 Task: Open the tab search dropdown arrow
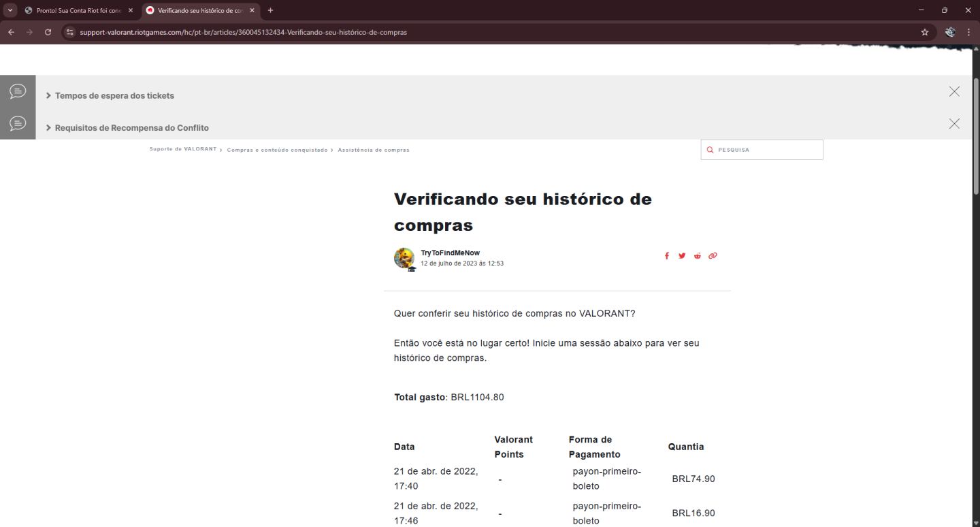click(x=10, y=10)
